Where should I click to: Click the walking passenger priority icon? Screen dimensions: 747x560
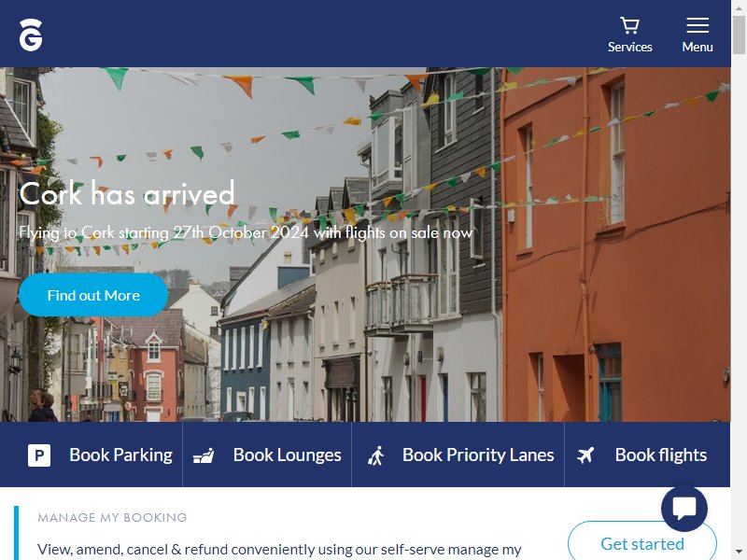pos(376,455)
